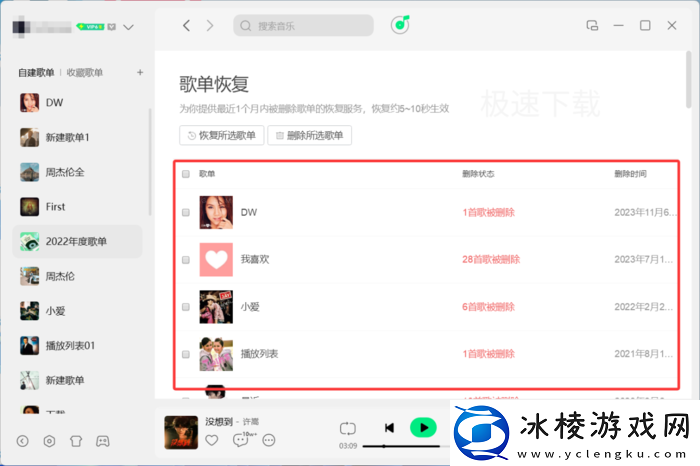Image resolution: width=700 pixels, height=466 pixels.
Task: Click deletion time '2022年2月2...'
Action: click(643, 307)
